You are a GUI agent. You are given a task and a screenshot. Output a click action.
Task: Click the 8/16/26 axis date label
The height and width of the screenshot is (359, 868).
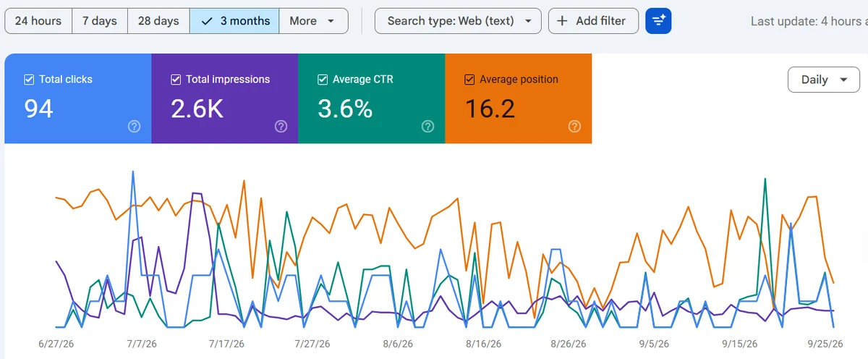[483, 344]
